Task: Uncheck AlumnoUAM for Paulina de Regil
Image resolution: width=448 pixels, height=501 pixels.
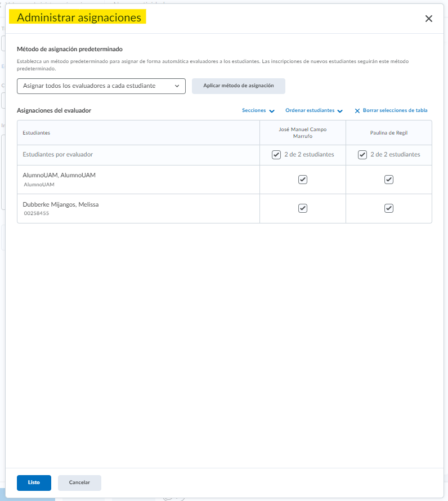Action: 388,180
